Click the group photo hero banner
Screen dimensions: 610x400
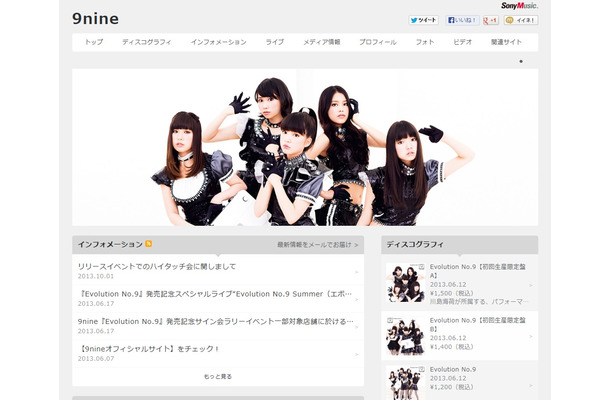click(305, 147)
